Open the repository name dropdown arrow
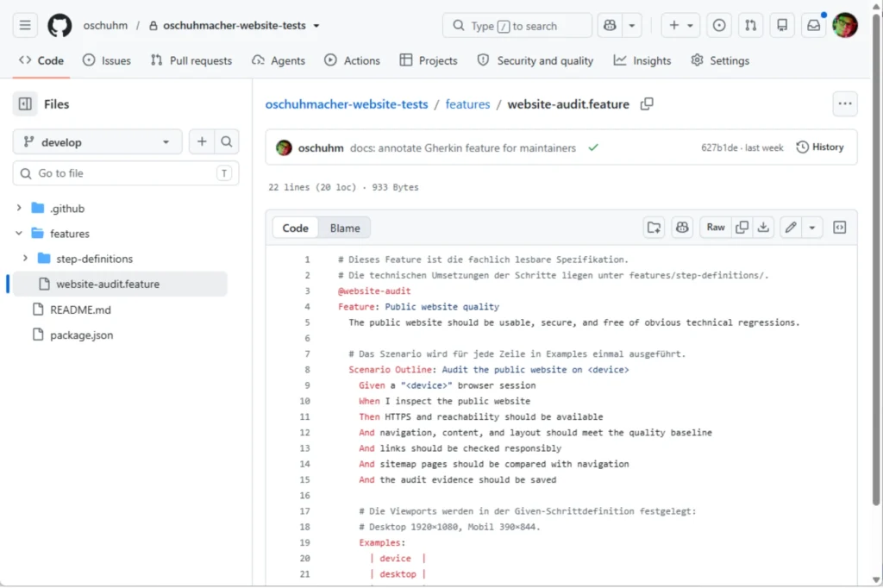883x588 pixels. (316, 26)
